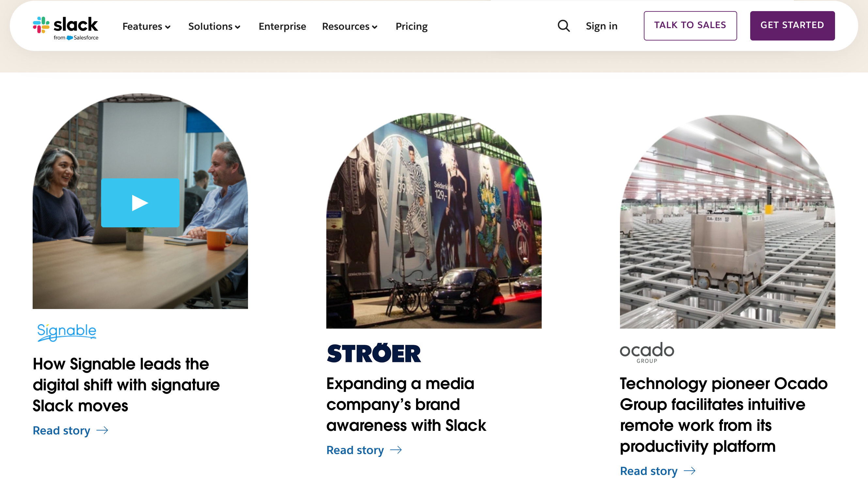Click the Ströer brand logo

tap(374, 353)
